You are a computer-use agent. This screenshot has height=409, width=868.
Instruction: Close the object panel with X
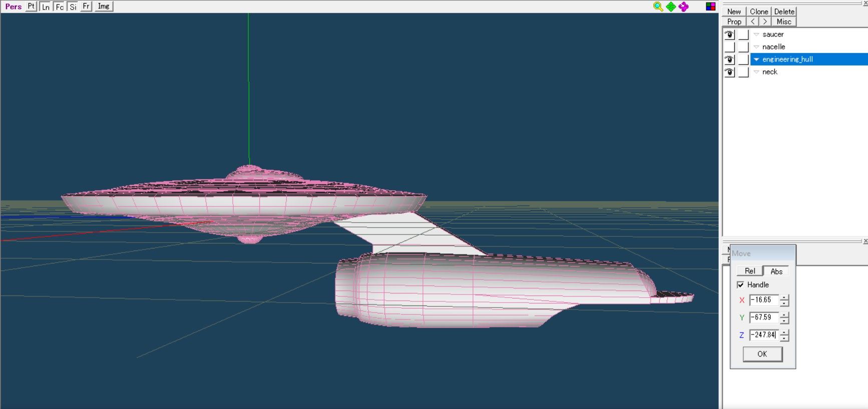[x=865, y=2]
